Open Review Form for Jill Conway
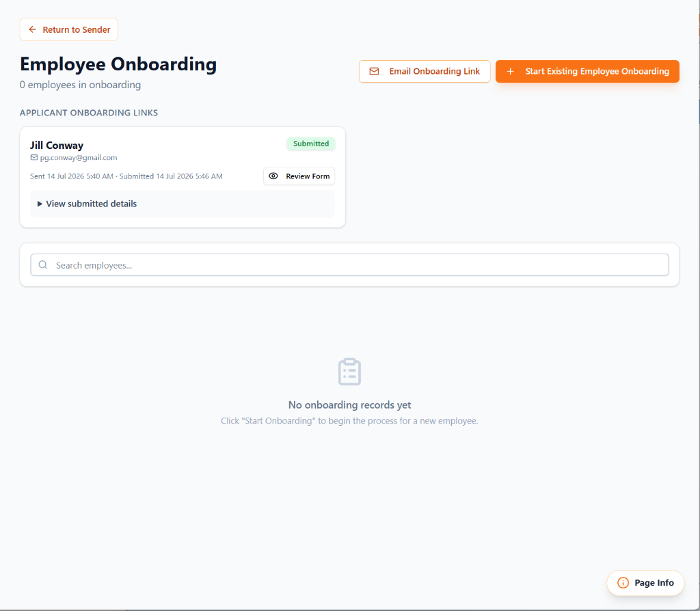This screenshot has height=611, width=700. [299, 176]
